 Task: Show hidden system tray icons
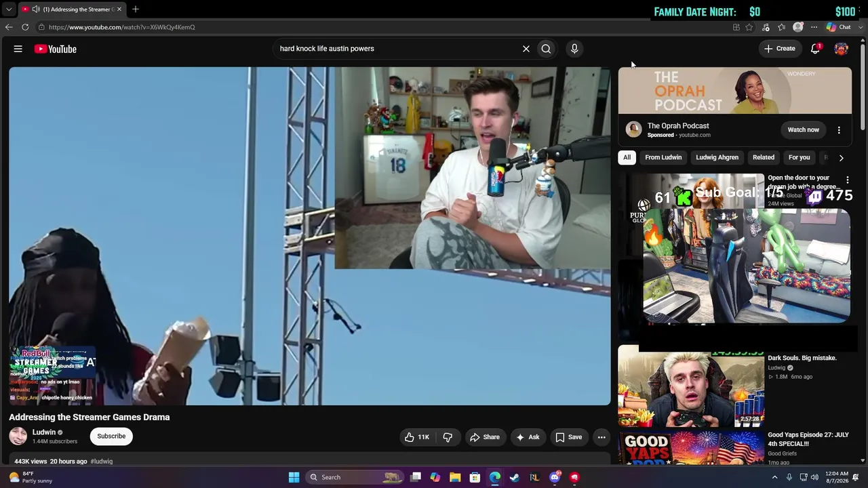tap(774, 477)
